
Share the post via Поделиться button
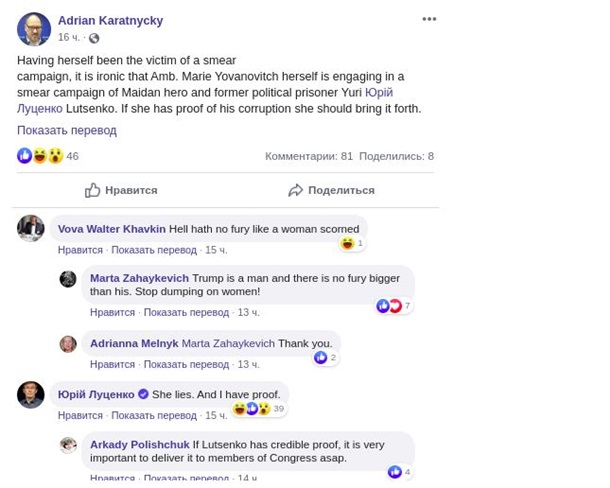tap(331, 190)
